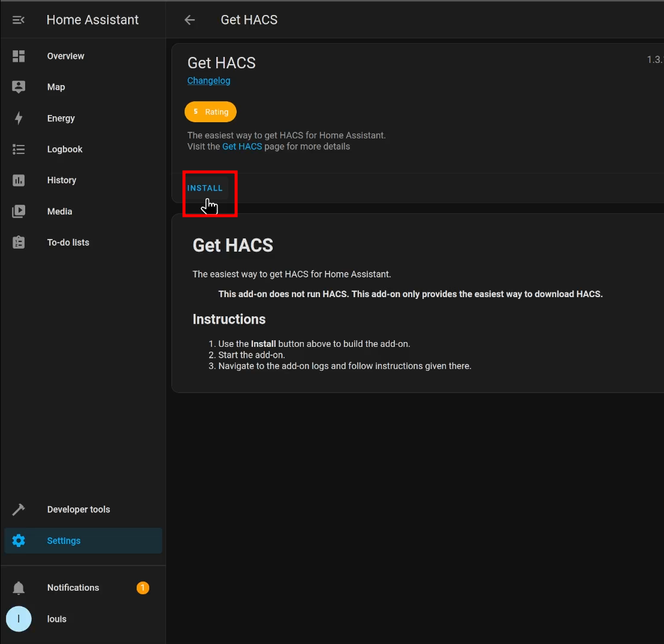Click the add-on version number
664x644 pixels.
(x=654, y=60)
